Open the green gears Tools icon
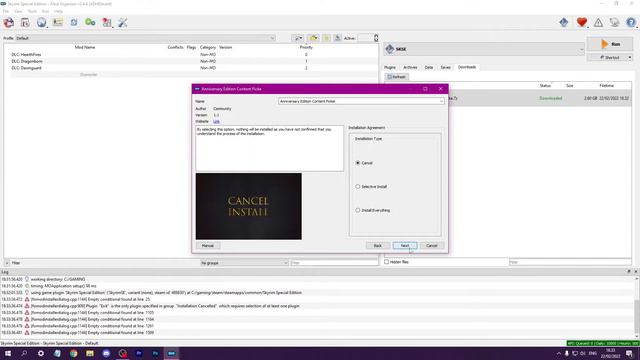640x360 pixels. point(90,23)
